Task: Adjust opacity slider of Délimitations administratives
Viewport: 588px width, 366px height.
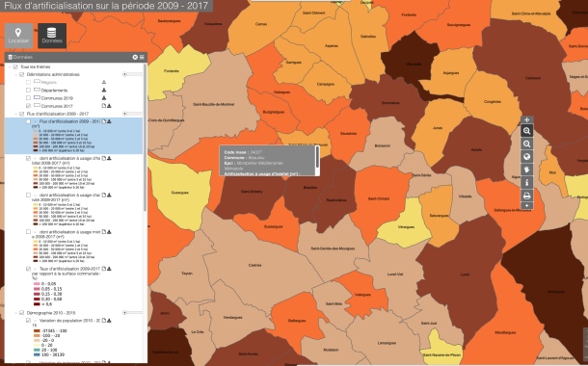Action: (133, 74)
